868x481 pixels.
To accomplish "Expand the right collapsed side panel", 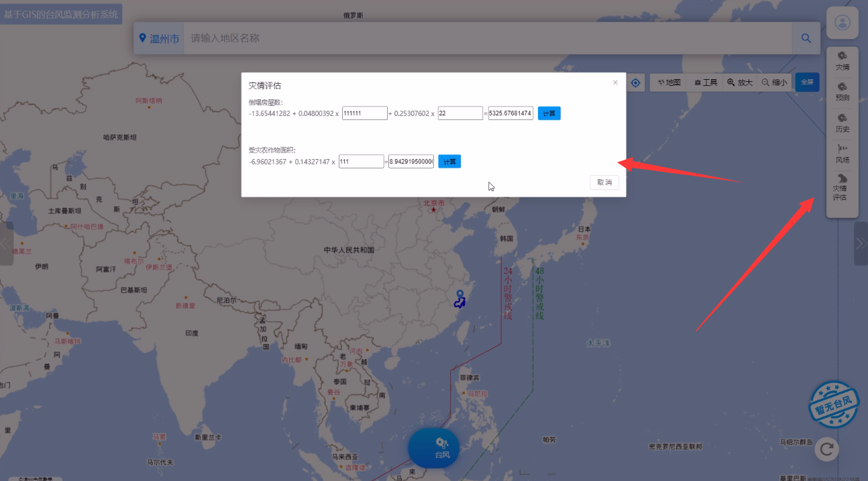I will point(861,244).
